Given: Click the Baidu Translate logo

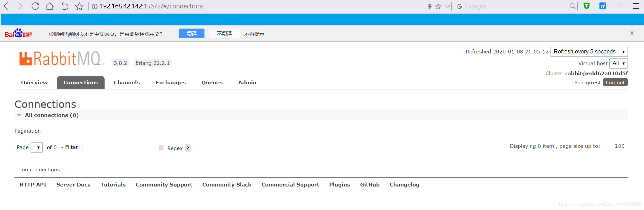Looking at the screenshot, I should 18,33.
